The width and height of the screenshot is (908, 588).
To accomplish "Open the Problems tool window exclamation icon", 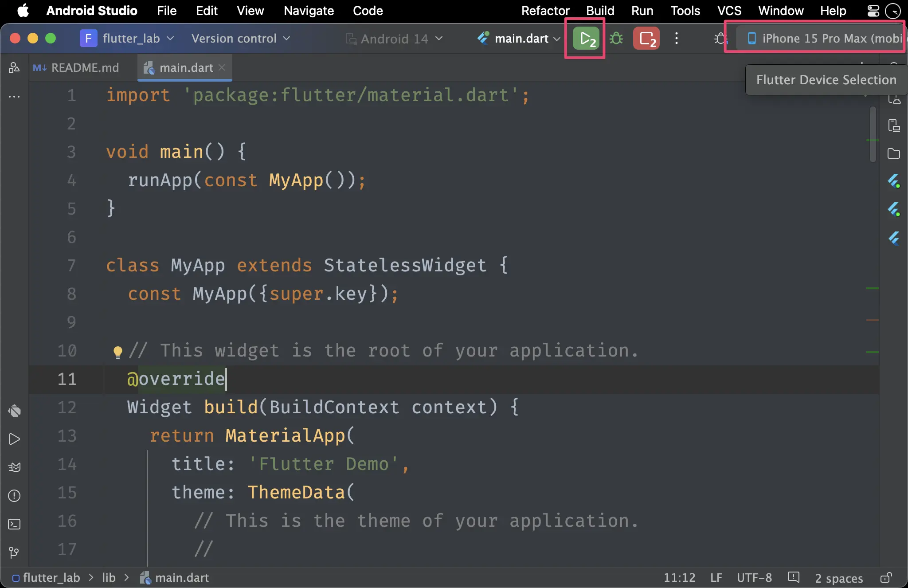I will 14,496.
